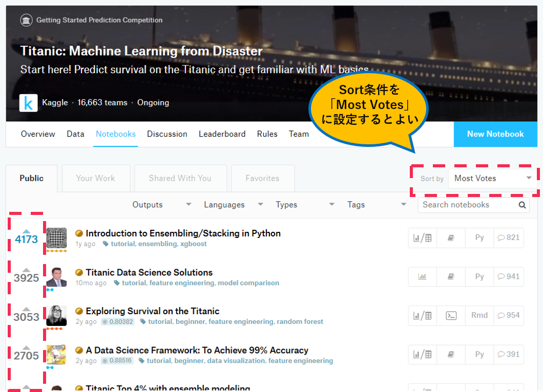Screen dimensions: 543x392
Task: Open the Overview tab
Action: [x=38, y=134]
